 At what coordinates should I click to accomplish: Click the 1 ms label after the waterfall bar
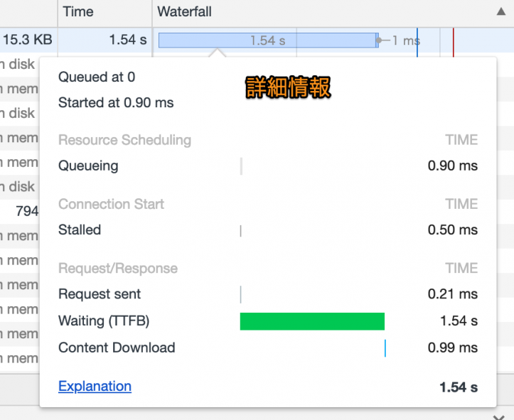pyautogui.click(x=406, y=41)
